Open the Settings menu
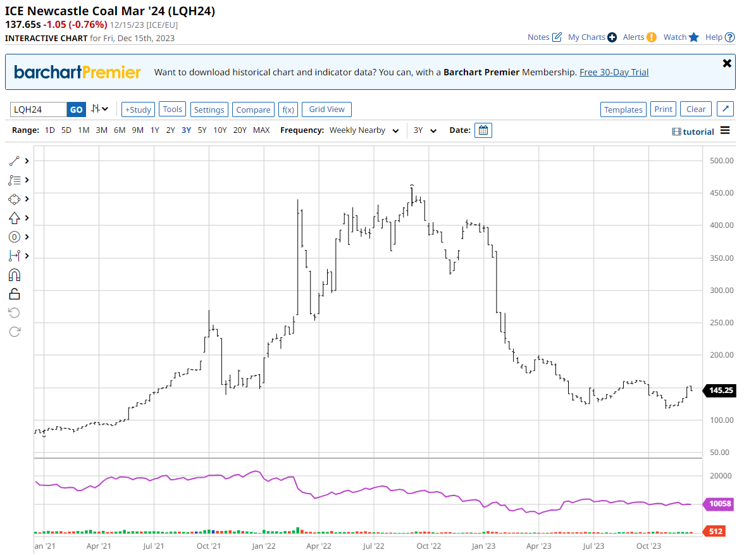 click(x=209, y=109)
